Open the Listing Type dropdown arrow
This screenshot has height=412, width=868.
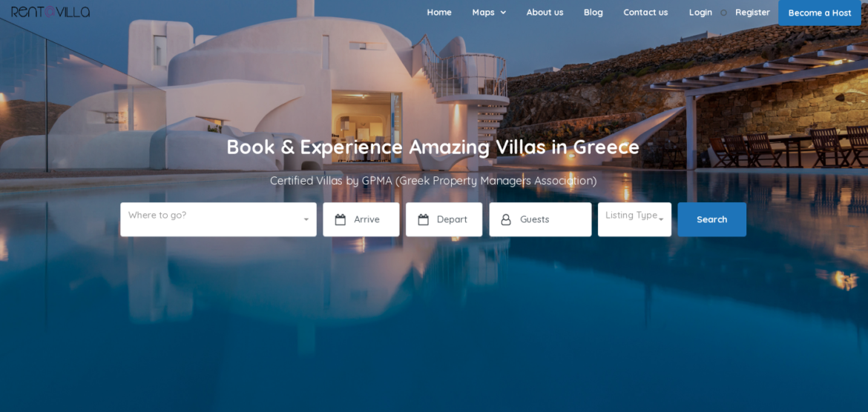661,219
